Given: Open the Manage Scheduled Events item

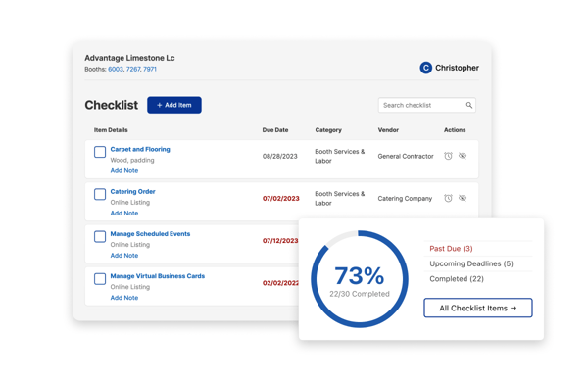Looking at the screenshot, I should pos(150,234).
